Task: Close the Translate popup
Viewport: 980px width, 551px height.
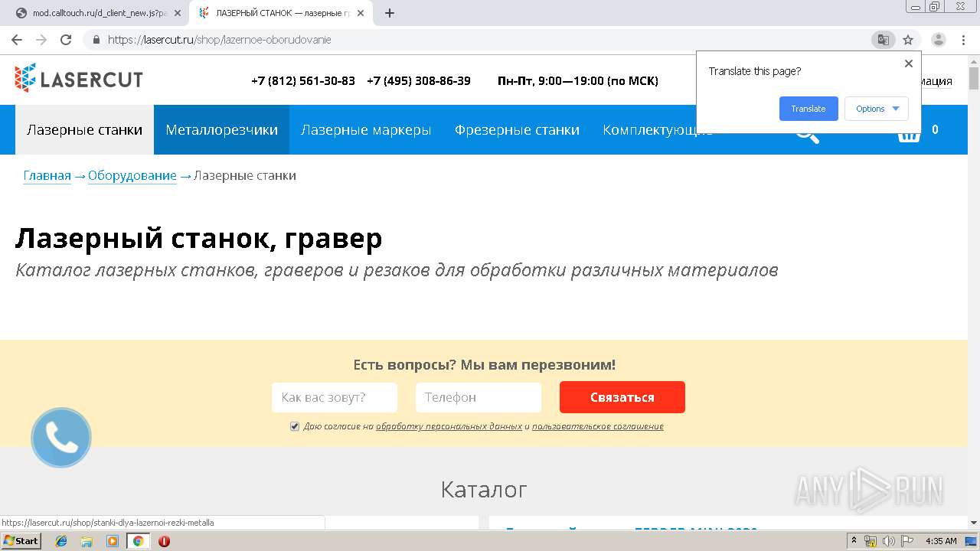Action: click(x=909, y=64)
